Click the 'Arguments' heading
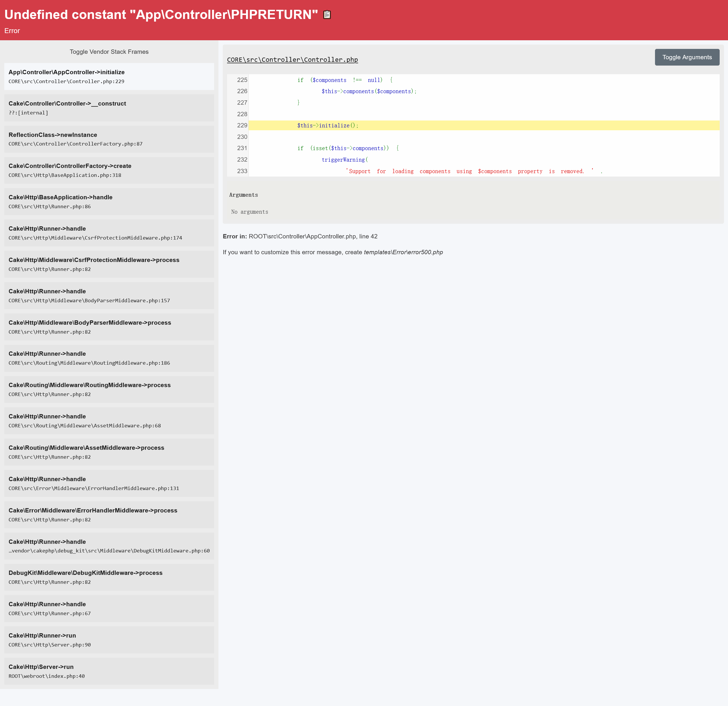The height and width of the screenshot is (706, 728). [243, 195]
